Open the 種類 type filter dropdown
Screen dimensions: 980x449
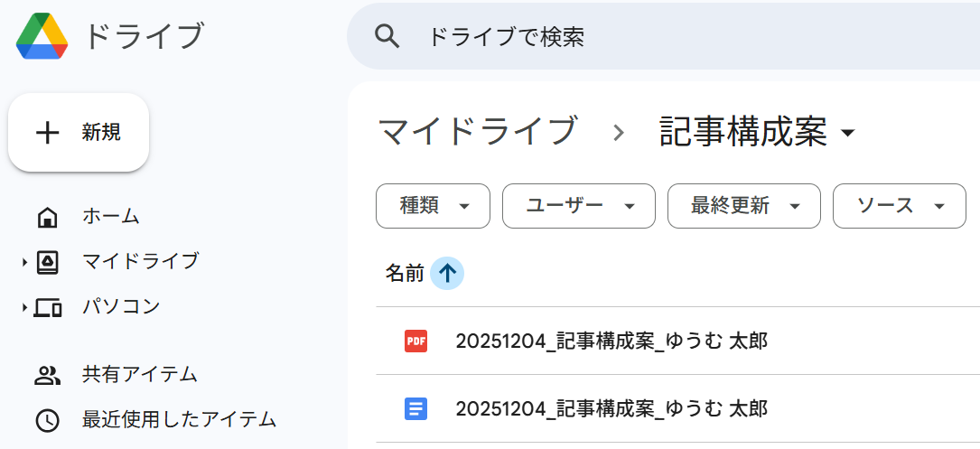point(434,206)
